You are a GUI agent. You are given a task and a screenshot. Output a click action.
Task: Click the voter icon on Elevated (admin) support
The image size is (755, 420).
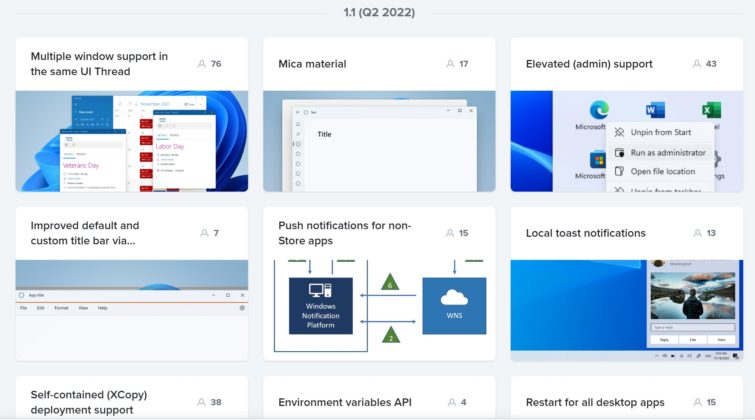[697, 64]
